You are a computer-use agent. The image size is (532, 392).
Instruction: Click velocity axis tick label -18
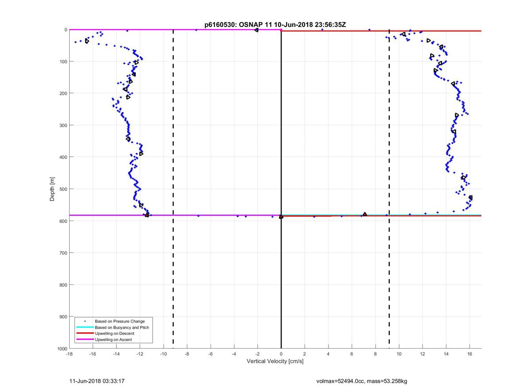(x=69, y=354)
